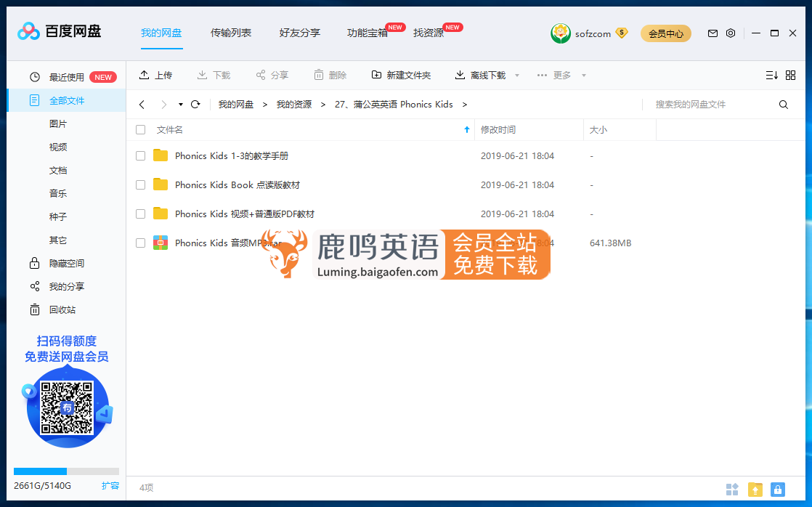
Task: Click the new folder plus icon
Action: click(x=376, y=75)
